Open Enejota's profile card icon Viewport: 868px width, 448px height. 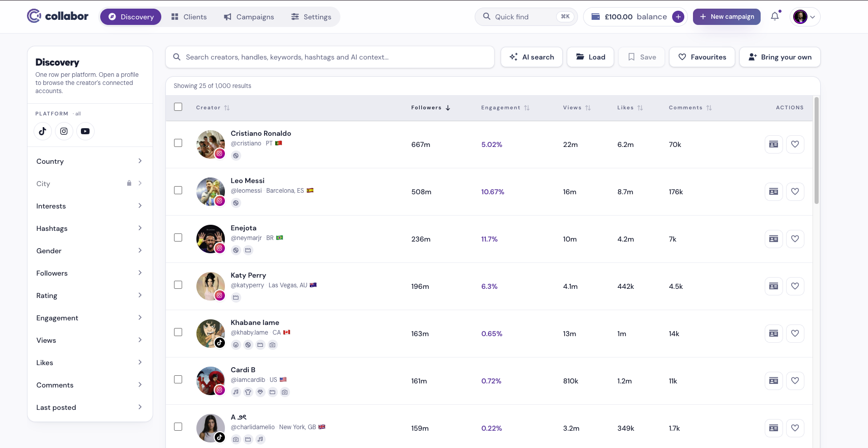click(774, 239)
